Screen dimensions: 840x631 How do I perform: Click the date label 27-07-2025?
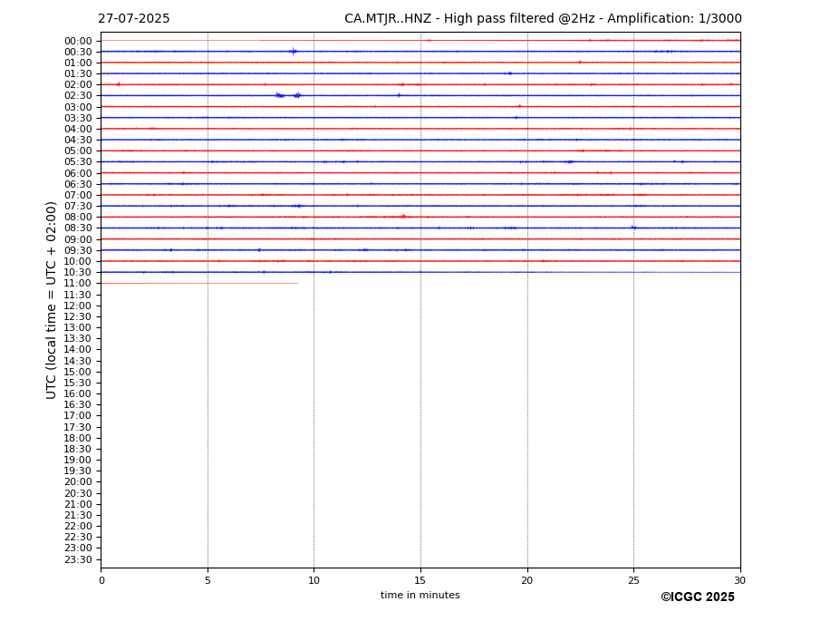133,19
